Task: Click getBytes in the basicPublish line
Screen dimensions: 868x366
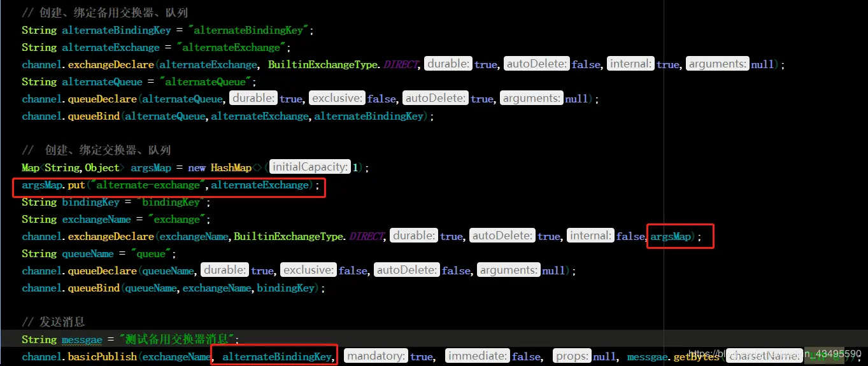Action: [697, 356]
